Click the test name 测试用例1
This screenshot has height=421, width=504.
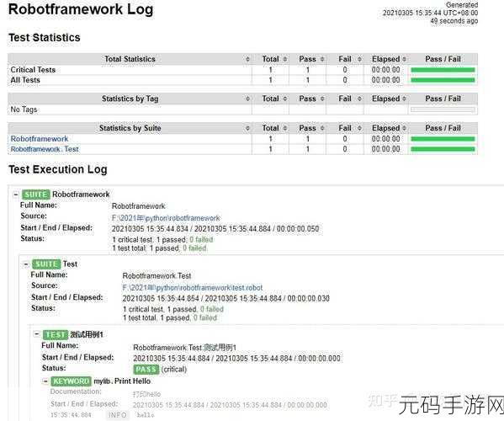[x=87, y=334]
